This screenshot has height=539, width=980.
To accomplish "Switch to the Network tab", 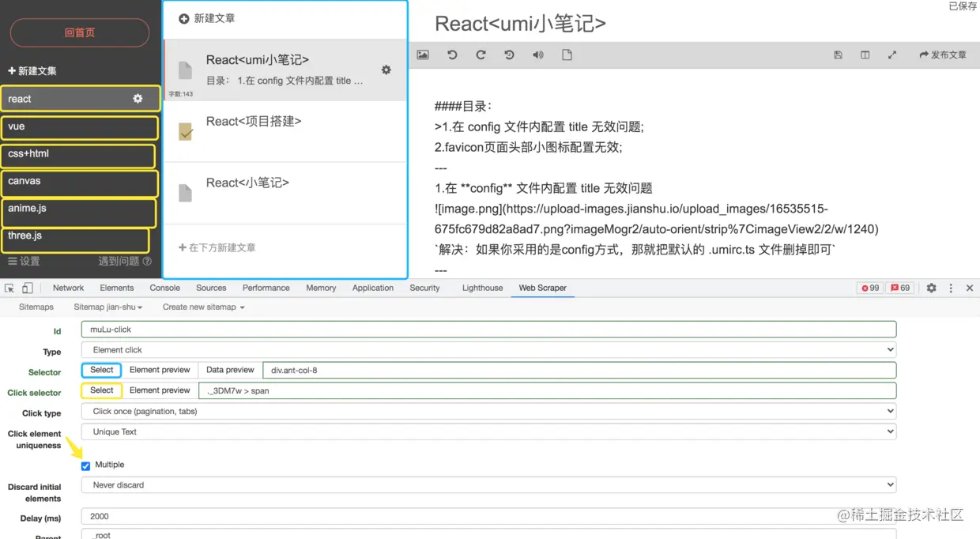I will [68, 288].
